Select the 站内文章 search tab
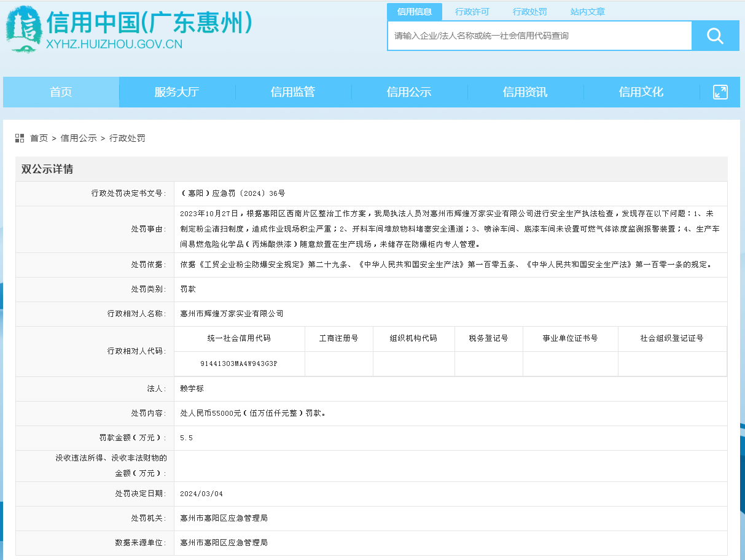 pyautogui.click(x=588, y=12)
